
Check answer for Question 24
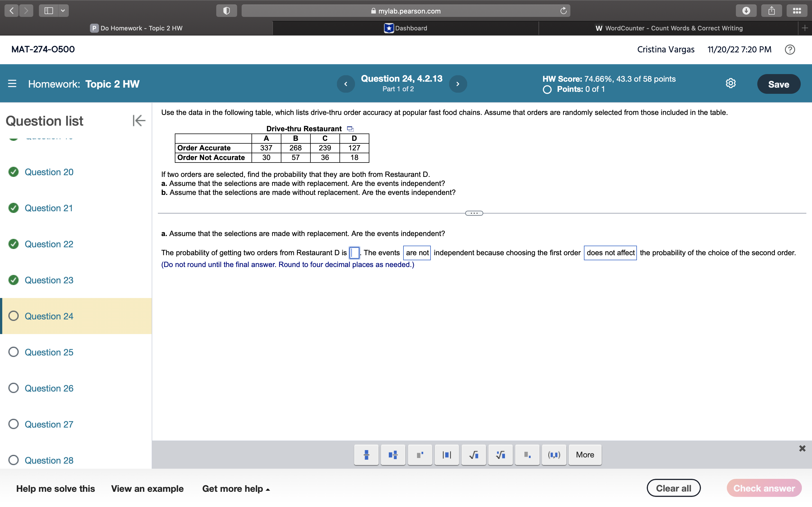[764, 488]
